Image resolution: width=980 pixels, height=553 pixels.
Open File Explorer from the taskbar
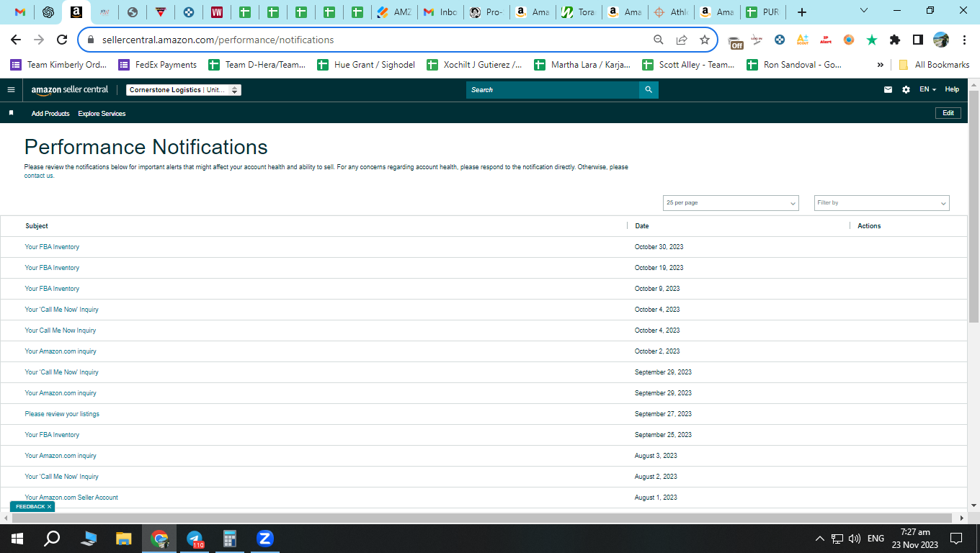[x=124, y=538]
